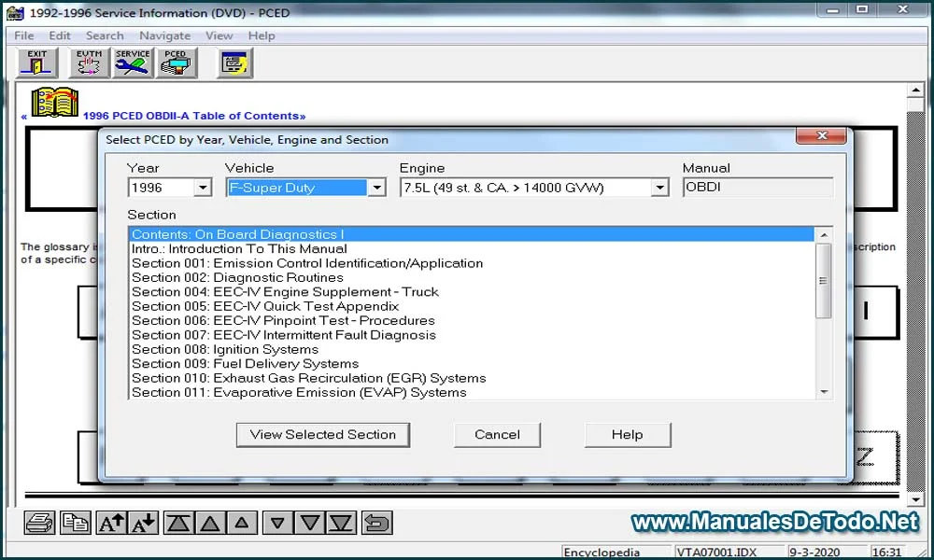Select 'Section 006: EEC-IV Pinpoint Test - Procedures'
Viewport: 934px width, 560px height.
coord(472,320)
